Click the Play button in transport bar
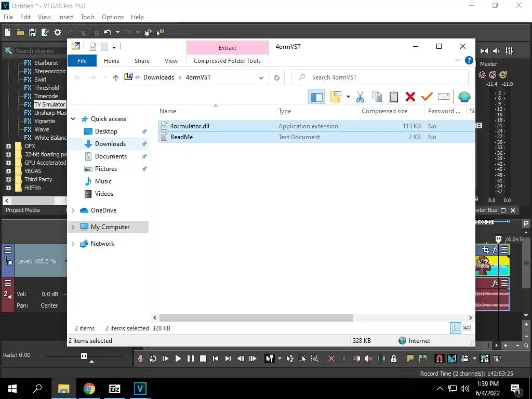The height and width of the screenshot is (399, 532). click(178, 358)
